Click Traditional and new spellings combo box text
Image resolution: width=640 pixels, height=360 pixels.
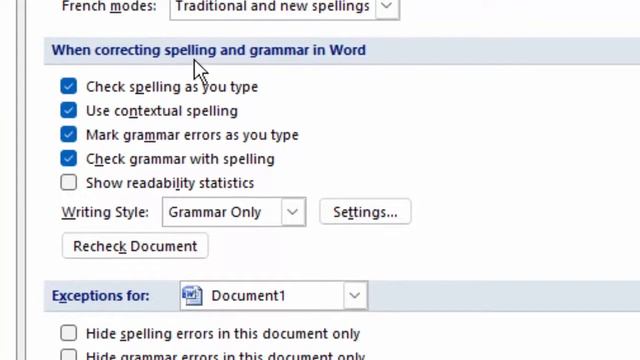(272, 7)
